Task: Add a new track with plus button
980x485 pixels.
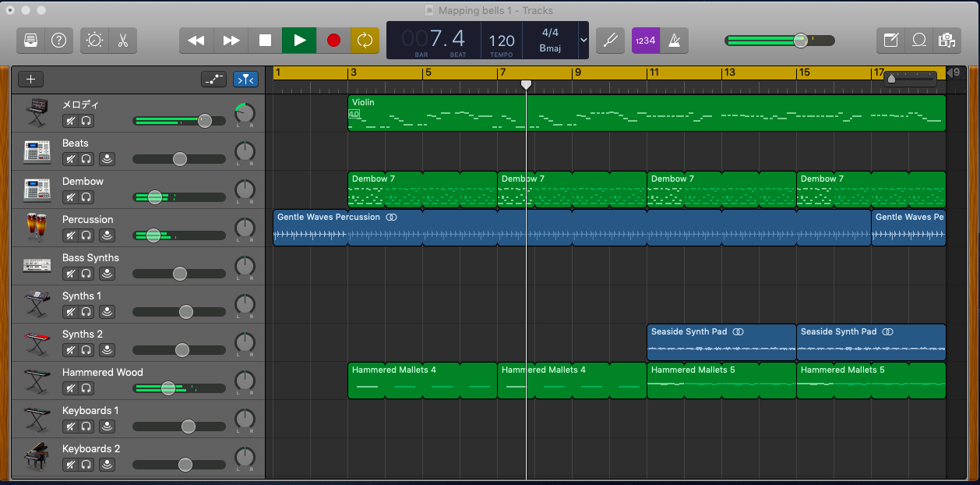Action: pyautogui.click(x=31, y=79)
